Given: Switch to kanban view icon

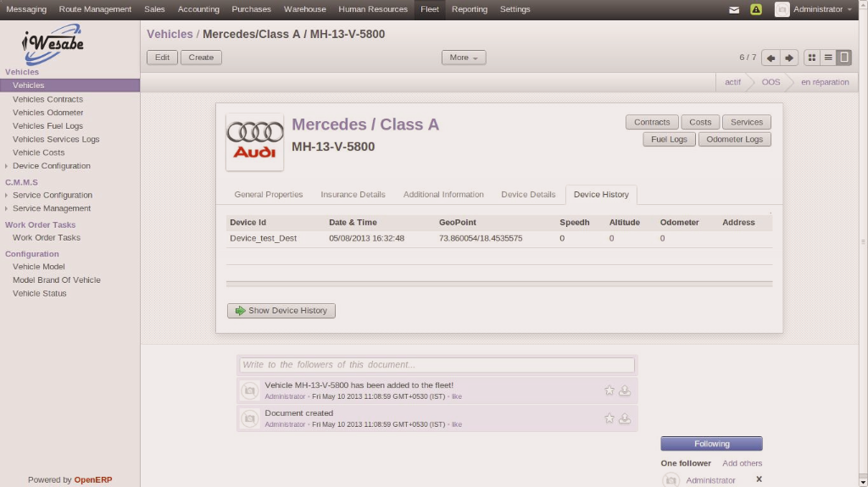Looking at the screenshot, I should point(812,58).
